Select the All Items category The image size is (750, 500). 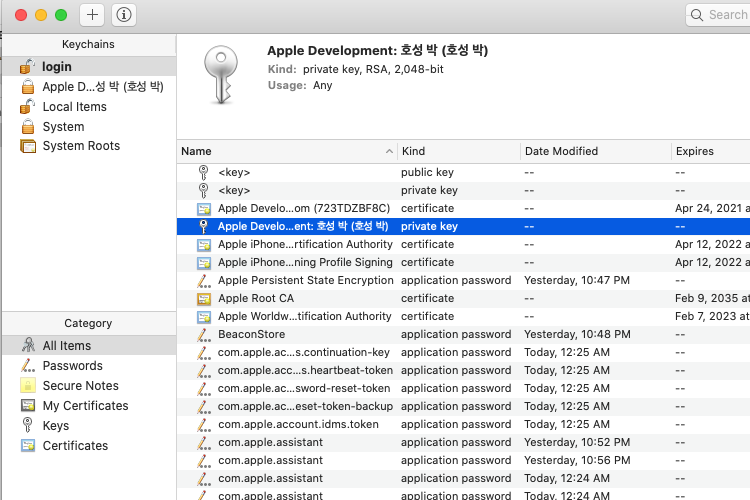(x=89, y=345)
